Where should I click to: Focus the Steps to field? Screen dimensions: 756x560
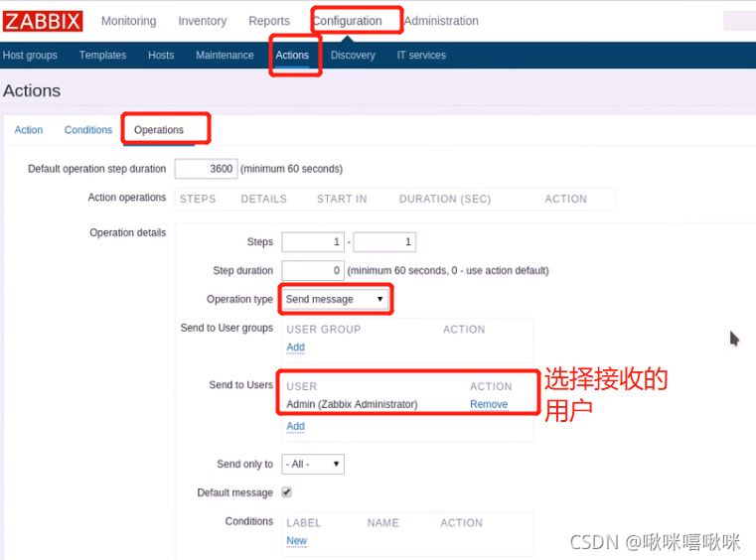point(384,242)
